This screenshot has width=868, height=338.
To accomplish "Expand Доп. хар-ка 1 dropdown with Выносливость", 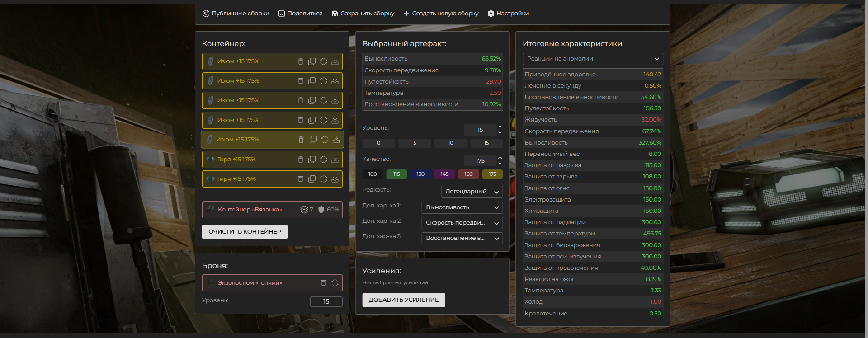I will [462, 207].
